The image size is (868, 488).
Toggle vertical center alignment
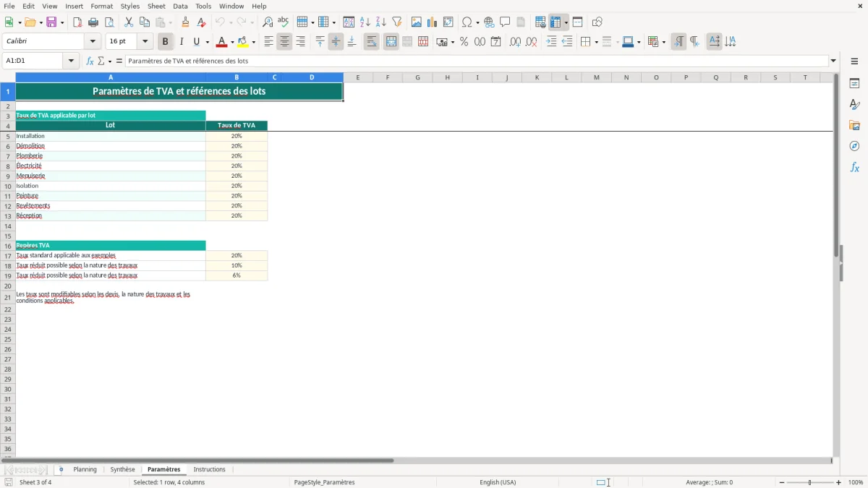pyautogui.click(x=336, y=42)
